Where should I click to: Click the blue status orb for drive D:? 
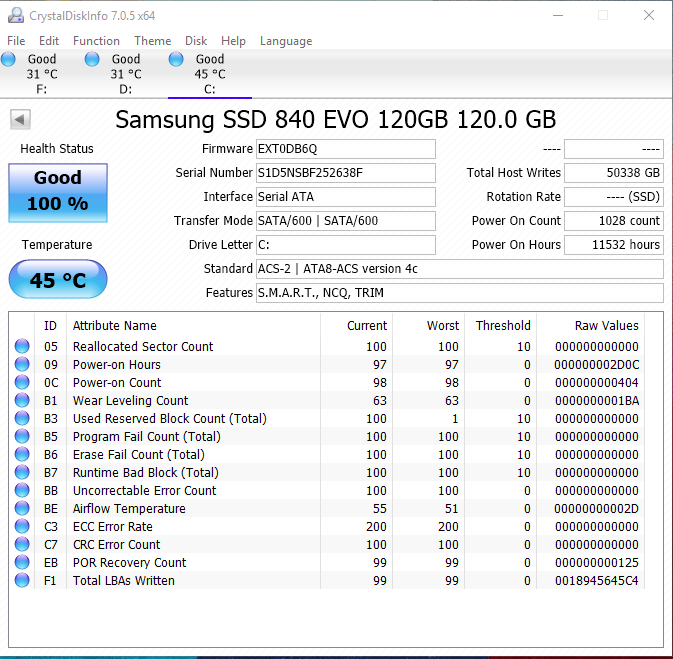[92, 59]
